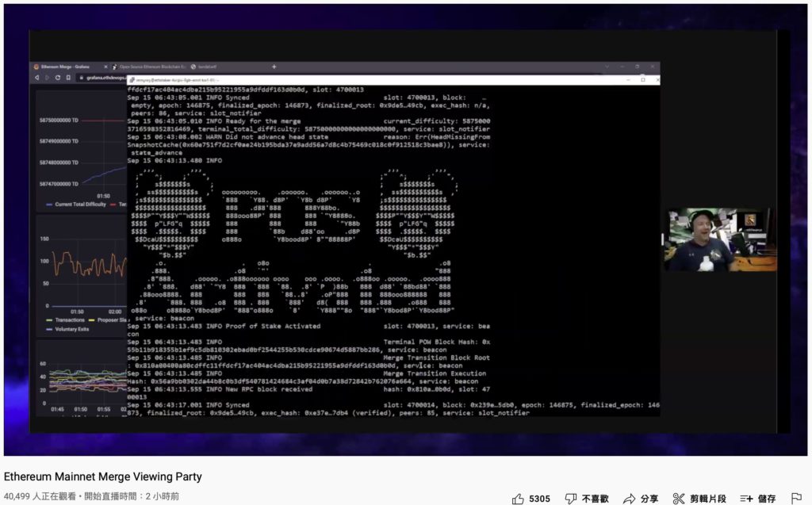812x505 pixels.
Task: Create a clip with 剪輯片段
Action: click(x=699, y=499)
